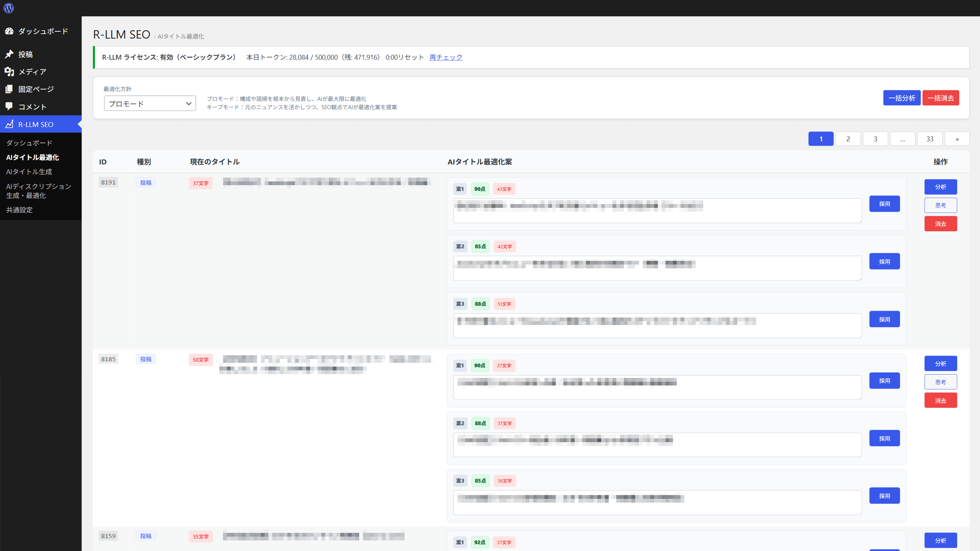Click the 投稿 type badge for ID 8191

tap(146, 183)
